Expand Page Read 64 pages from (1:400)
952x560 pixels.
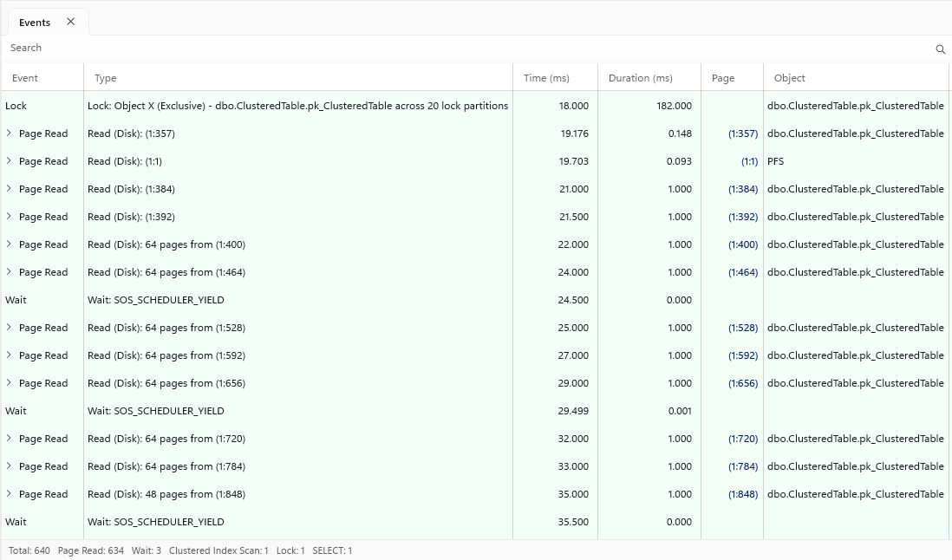tap(9, 244)
